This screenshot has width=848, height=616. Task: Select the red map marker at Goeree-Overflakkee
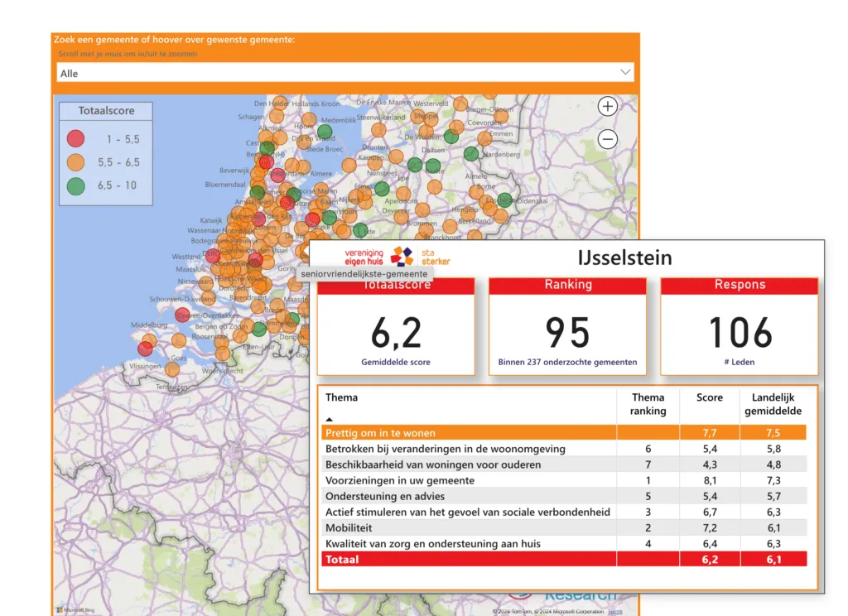coord(182,315)
